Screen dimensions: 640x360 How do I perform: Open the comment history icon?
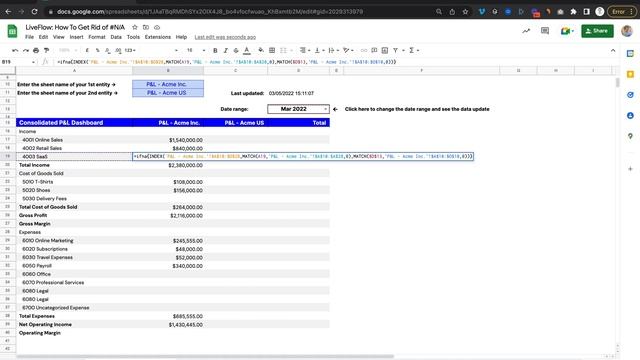point(545,31)
